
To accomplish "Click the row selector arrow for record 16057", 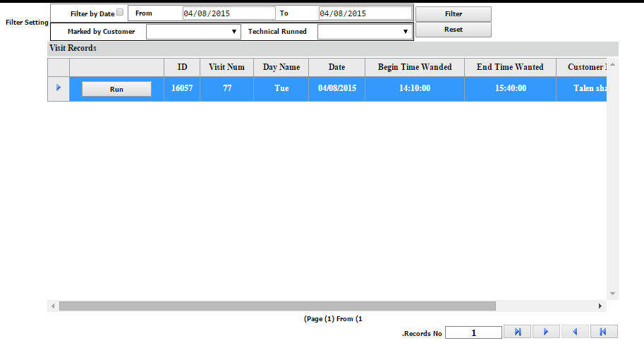I will (58, 88).
